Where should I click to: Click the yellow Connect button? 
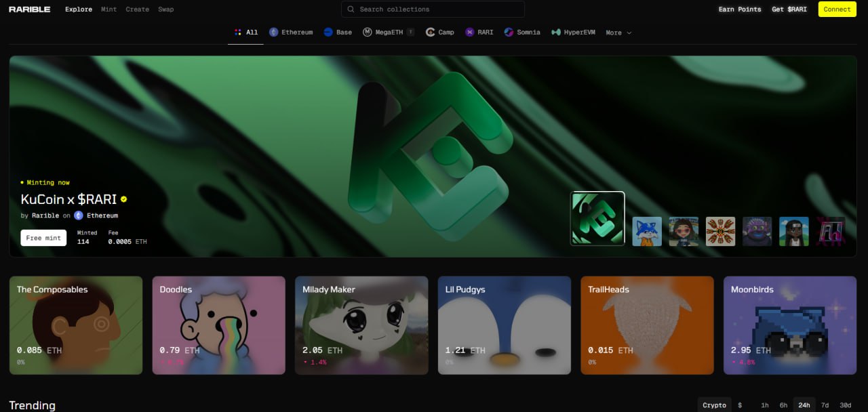pos(837,9)
